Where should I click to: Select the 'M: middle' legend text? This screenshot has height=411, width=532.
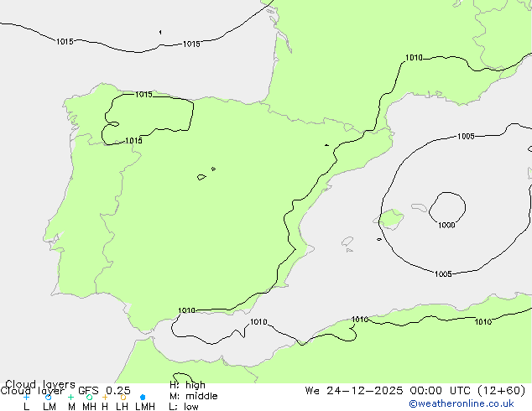(x=193, y=396)
